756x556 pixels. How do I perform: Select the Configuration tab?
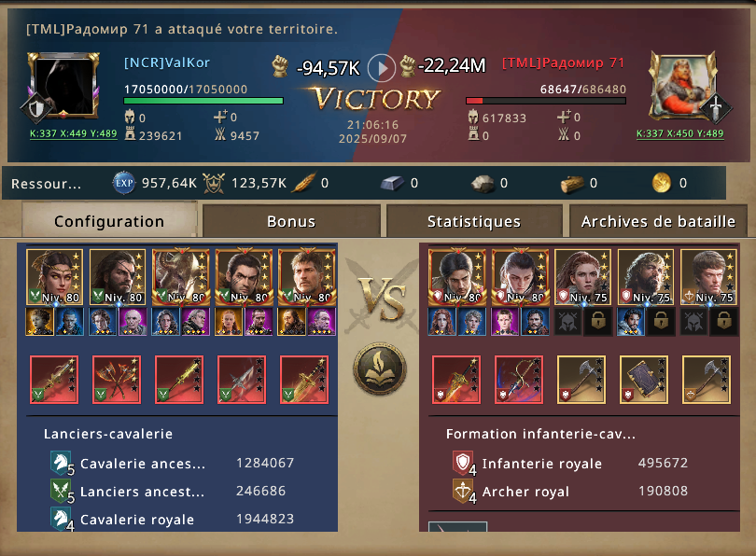coord(109,221)
